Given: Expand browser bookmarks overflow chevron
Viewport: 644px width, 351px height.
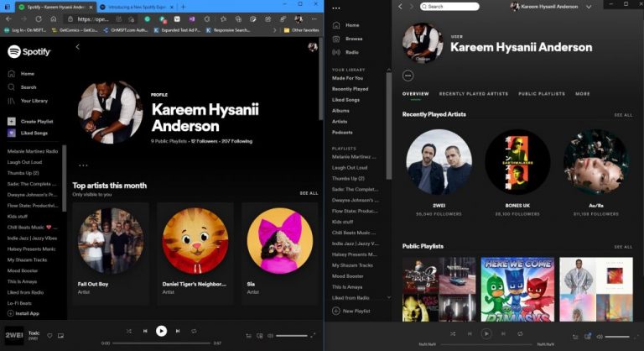Looking at the screenshot, I should coord(274,30).
